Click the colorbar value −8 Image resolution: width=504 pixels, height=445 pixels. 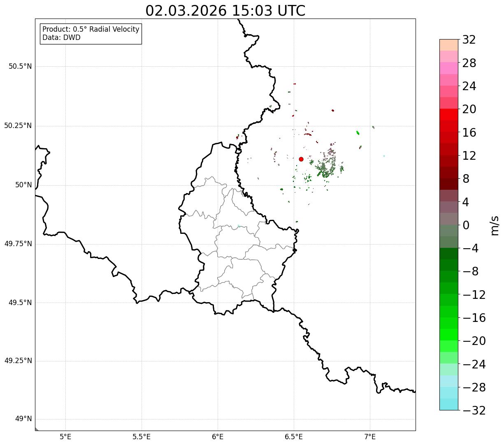[471, 271]
